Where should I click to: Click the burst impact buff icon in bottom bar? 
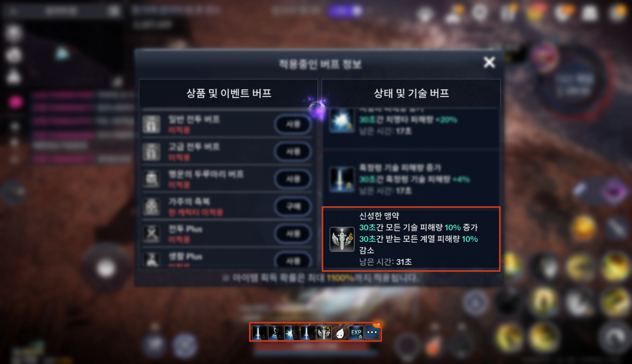coord(291,333)
